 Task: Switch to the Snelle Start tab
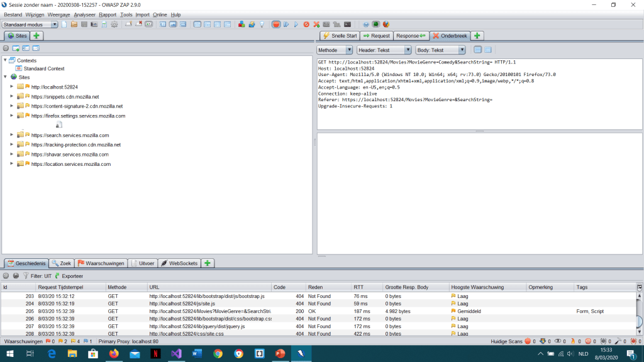point(340,36)
